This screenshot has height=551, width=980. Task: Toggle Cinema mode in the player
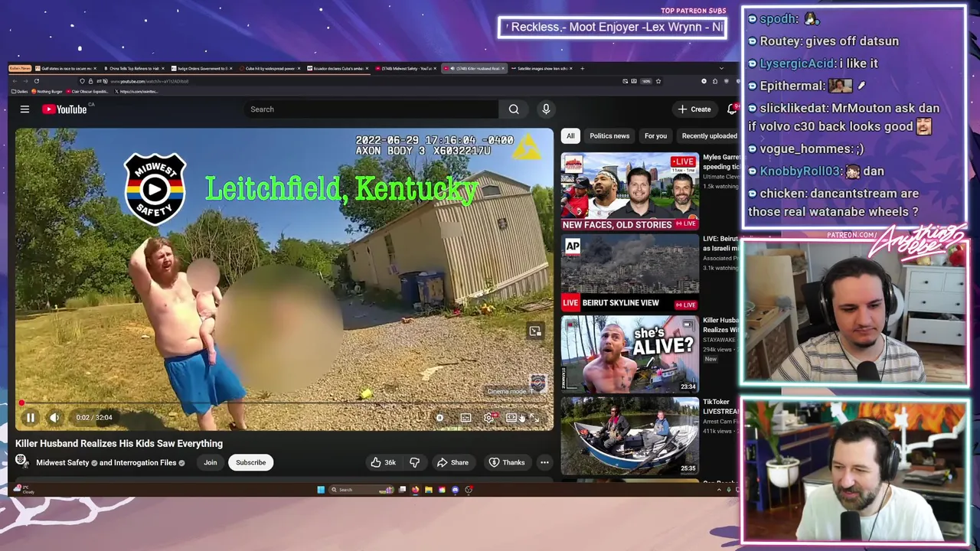coord(511,418)
